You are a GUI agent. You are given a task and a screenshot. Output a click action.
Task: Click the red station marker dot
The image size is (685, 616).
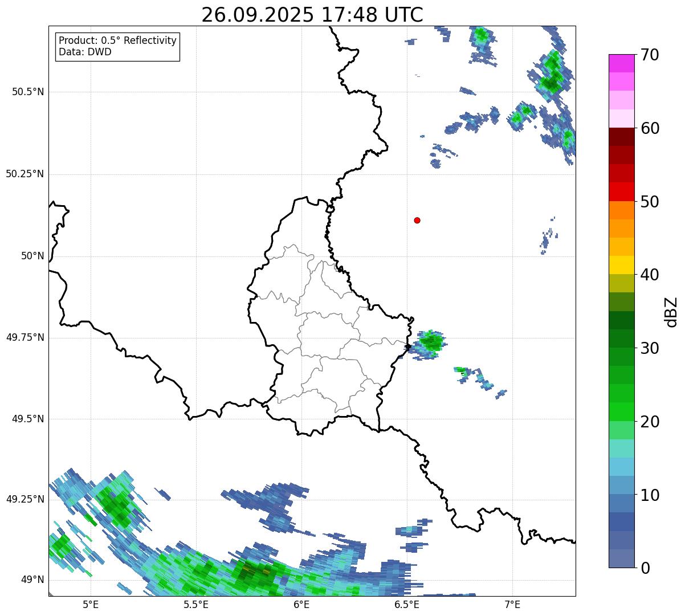click(x=417, y=220)
